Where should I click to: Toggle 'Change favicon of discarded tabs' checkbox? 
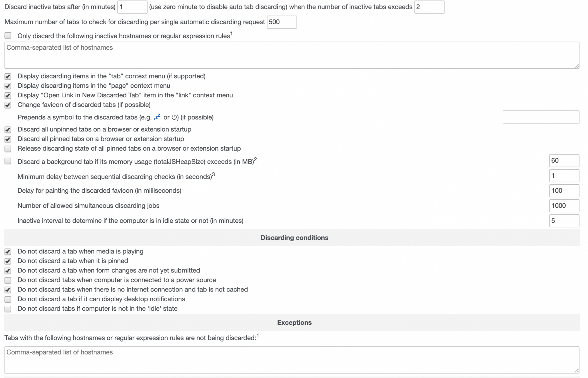pyautogui.click(x=8, y=105)
